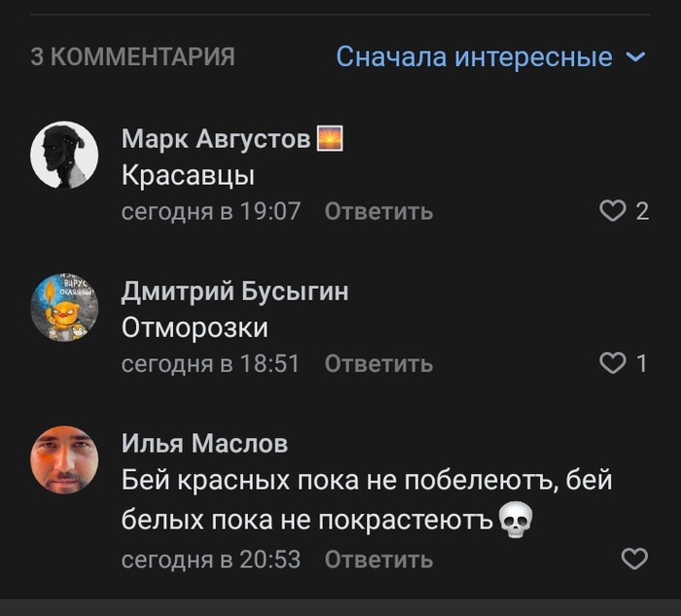This screenshot has height=616, width=681.
Task: Expand sorting options via the chevron arrow
Action: pyautogui.click(x=636, y=57)
